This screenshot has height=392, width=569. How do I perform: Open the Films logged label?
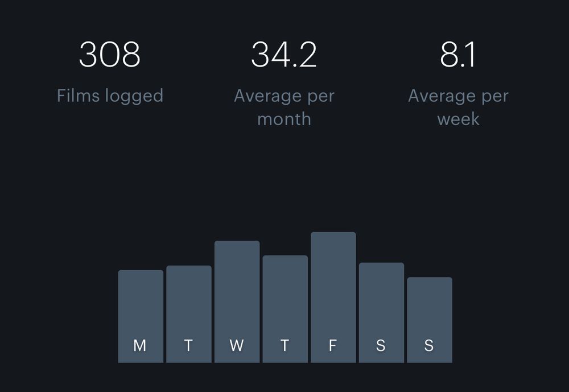(110, 97)
